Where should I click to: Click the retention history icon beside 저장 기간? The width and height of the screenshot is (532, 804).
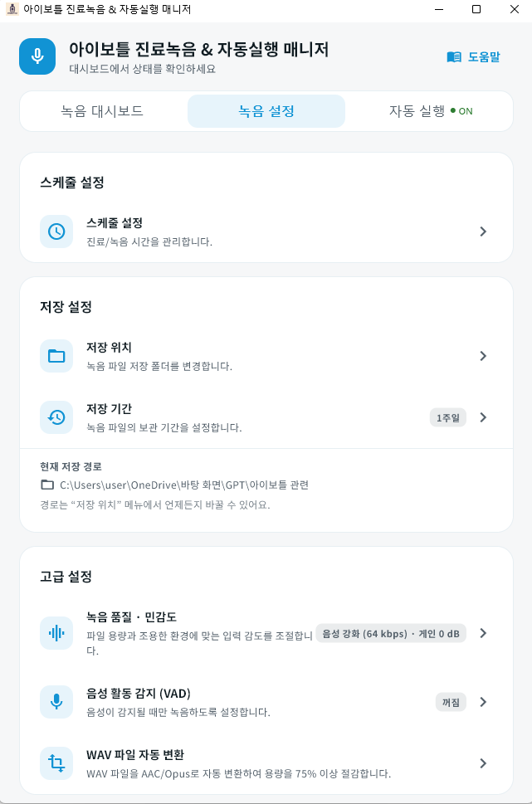pyautogui.click(x=56, y=417)
